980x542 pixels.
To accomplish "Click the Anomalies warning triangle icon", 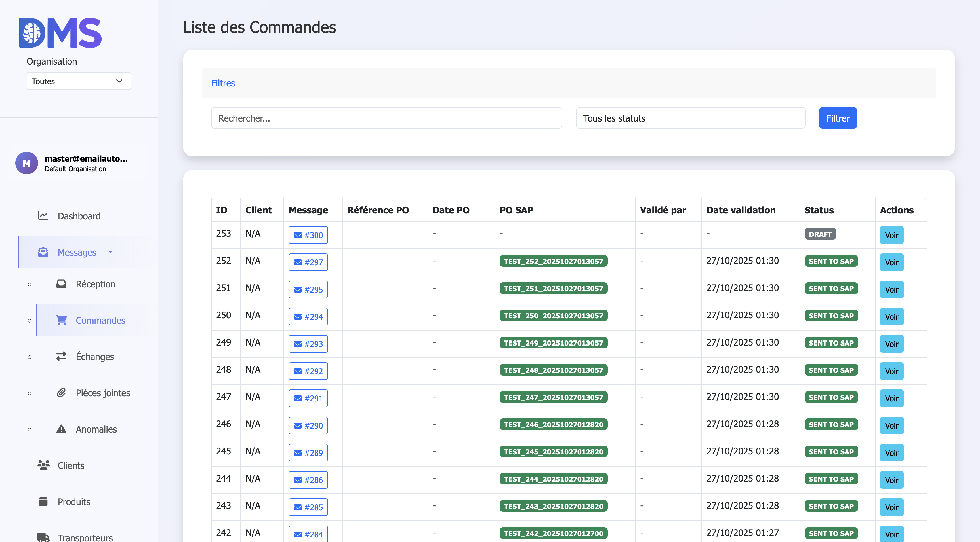I will pos(61,429).
